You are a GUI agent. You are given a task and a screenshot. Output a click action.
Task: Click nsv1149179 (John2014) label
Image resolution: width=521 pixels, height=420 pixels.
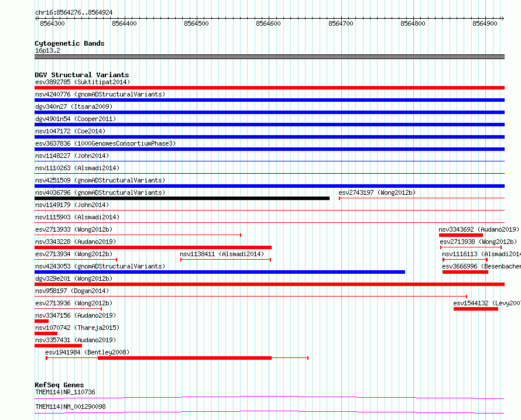coord(72,205)
